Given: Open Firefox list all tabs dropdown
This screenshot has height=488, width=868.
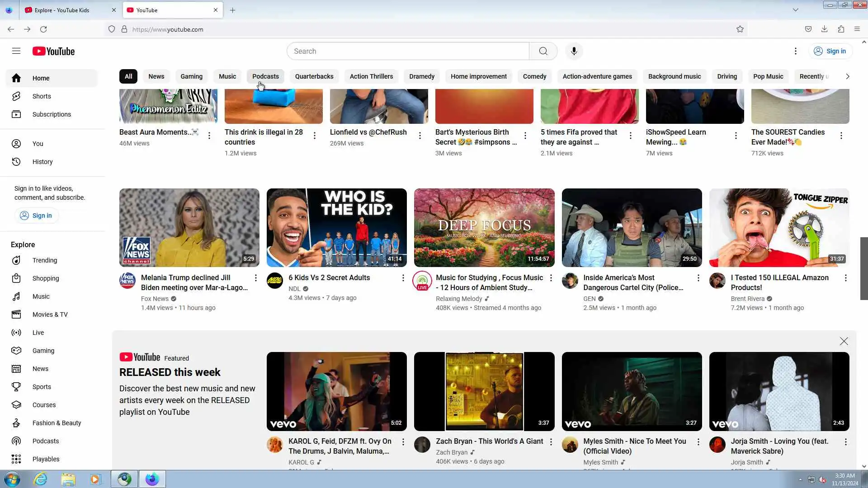Looking at the screenshot, I should (x=795, y=10).
